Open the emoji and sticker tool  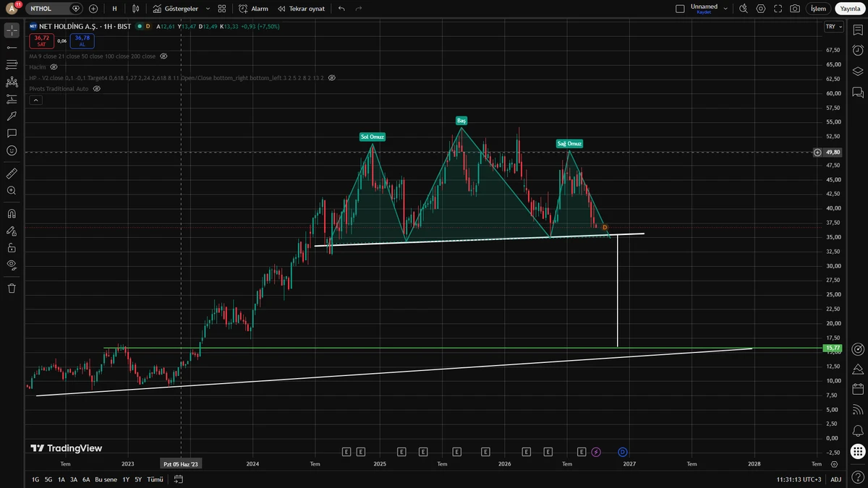12,150
